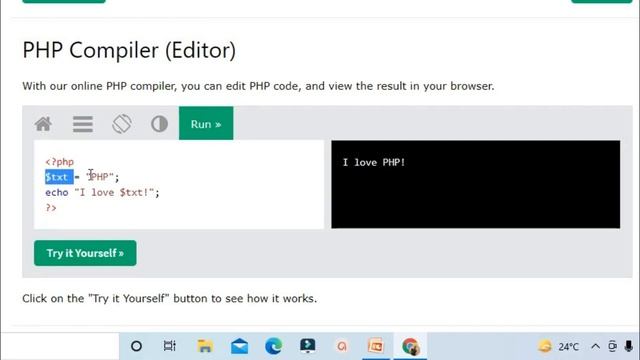This screenshot has height=360, width=640.
Task: Open File Explorer from the taskbar
Action: pos(204,346)
